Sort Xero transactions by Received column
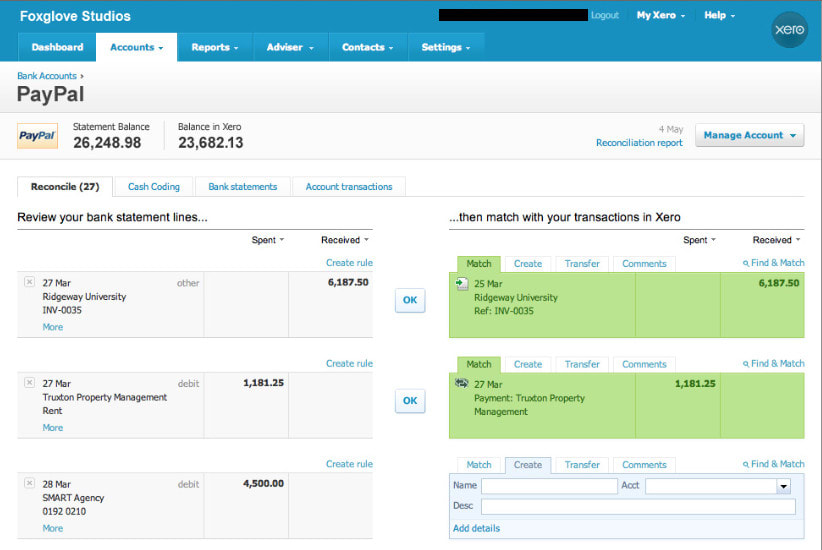 (x=776, y=240)
